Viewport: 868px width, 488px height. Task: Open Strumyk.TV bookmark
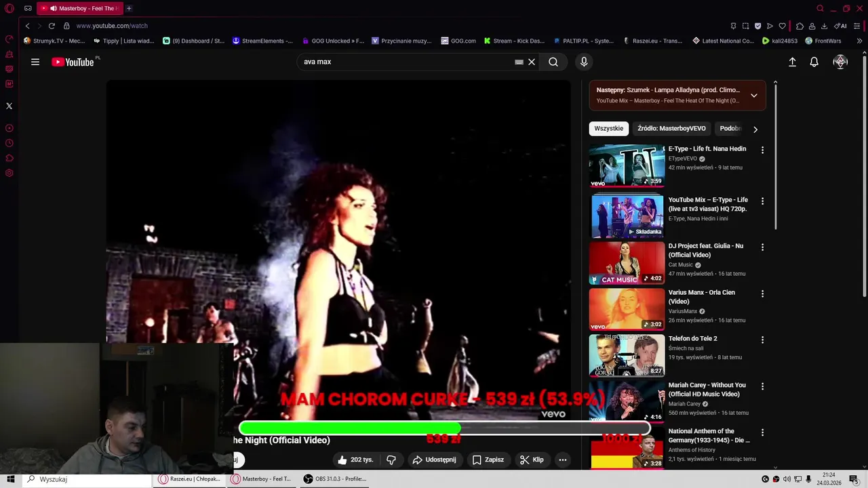coord(54,41)
